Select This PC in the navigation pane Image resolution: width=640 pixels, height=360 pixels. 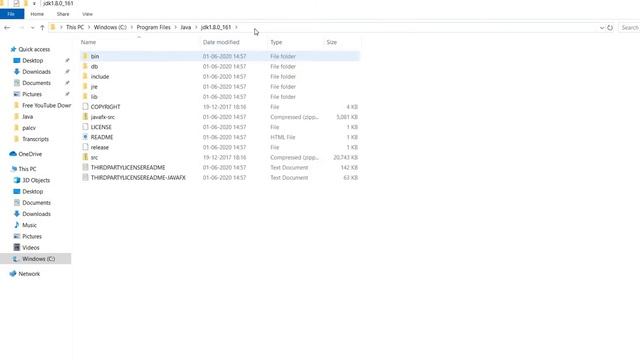pyautogui.click(x=27, y=169)
